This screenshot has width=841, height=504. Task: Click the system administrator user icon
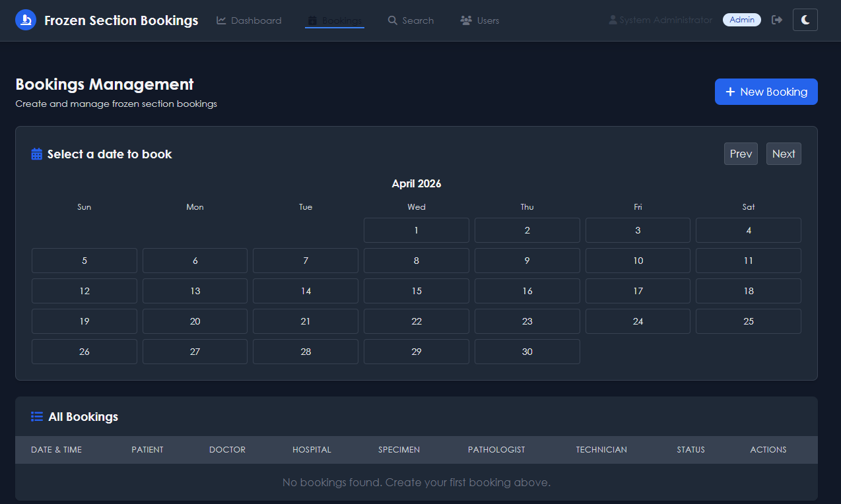pyautogui.click(x=613, y=20)
